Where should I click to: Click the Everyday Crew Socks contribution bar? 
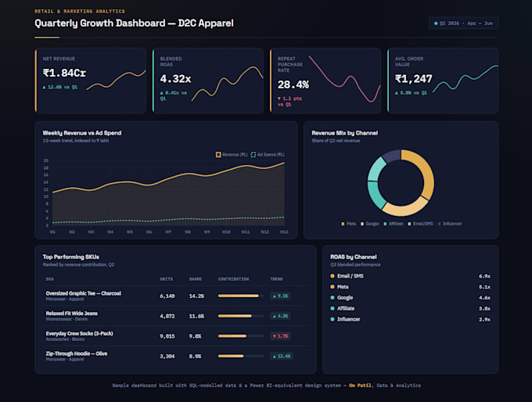(241, 336)
